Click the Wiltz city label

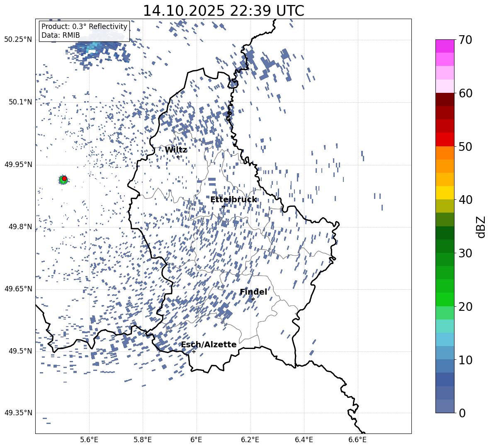click(176, 150)
